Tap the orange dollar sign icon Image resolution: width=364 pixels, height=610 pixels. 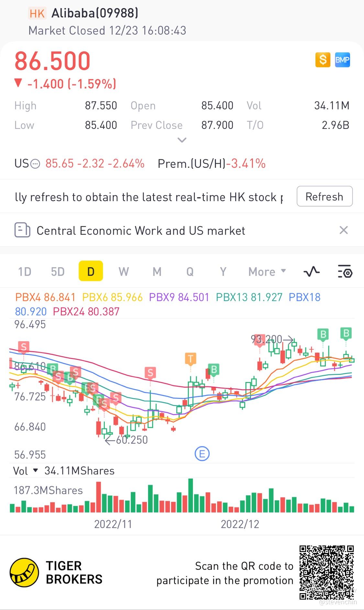[323, 60]
